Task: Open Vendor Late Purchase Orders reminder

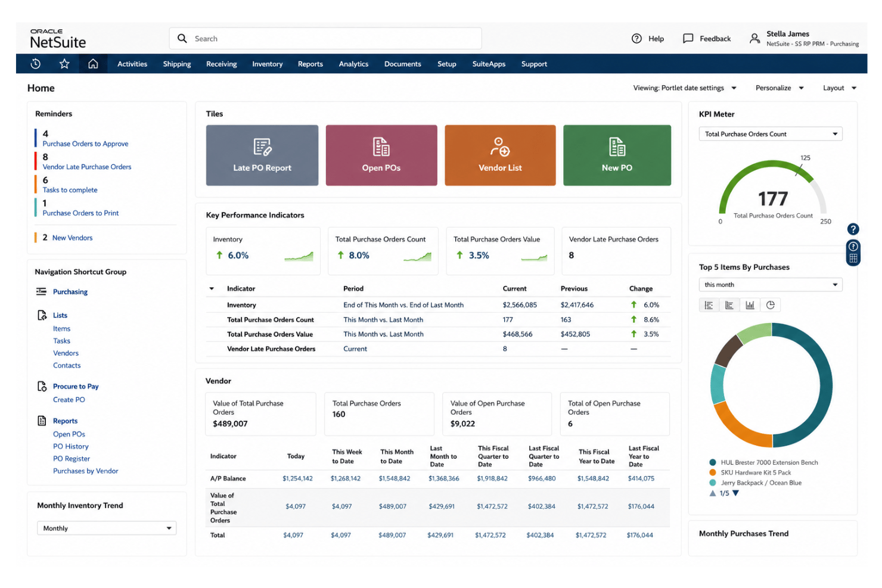Action: pyautogui.click(x=87, y=167)
